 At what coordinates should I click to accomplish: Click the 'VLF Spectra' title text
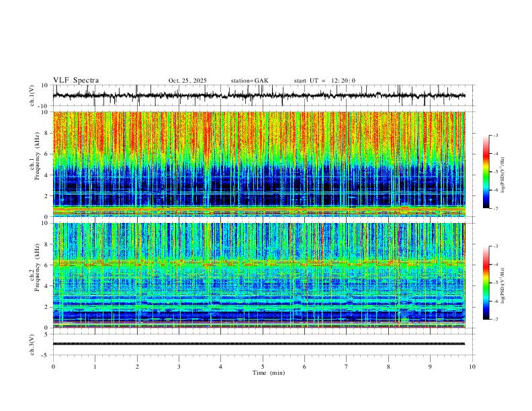click(76, 81)
